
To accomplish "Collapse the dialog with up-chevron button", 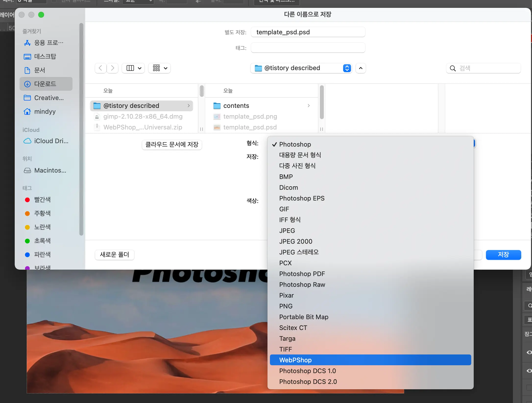I will 361,68.
